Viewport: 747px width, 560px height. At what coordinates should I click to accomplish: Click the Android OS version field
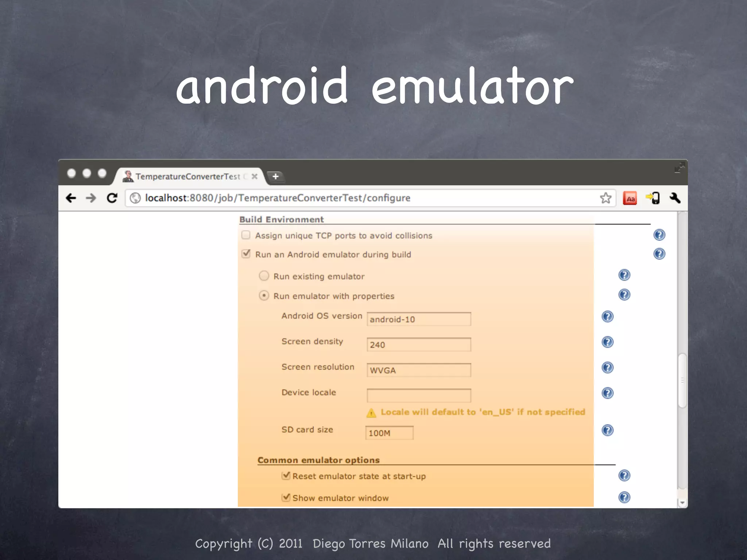pos(419,319)
